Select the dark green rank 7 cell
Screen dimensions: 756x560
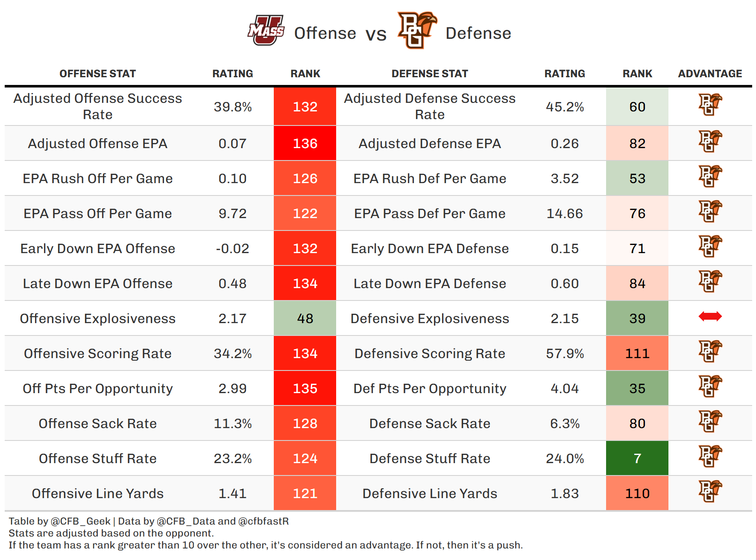637,458
